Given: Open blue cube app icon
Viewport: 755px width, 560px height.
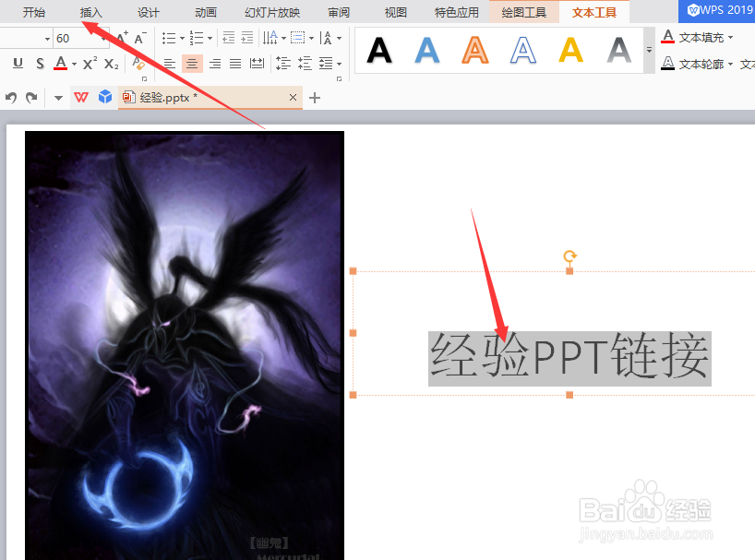Looking at the screenshot, I should point(105,97).
